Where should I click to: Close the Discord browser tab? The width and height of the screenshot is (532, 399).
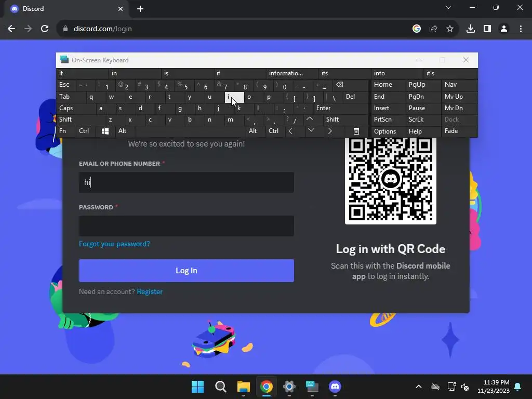pyautogui.click(x=121, y=9)
